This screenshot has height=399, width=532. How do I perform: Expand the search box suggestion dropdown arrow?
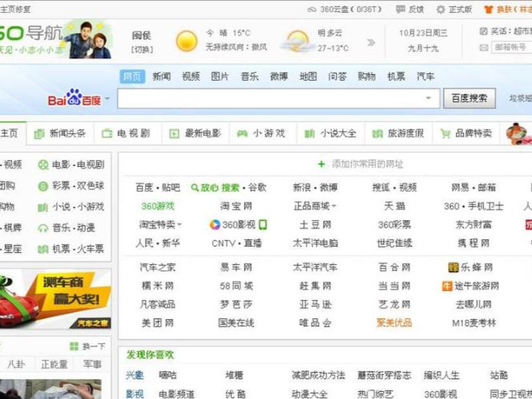pos(428,98)
